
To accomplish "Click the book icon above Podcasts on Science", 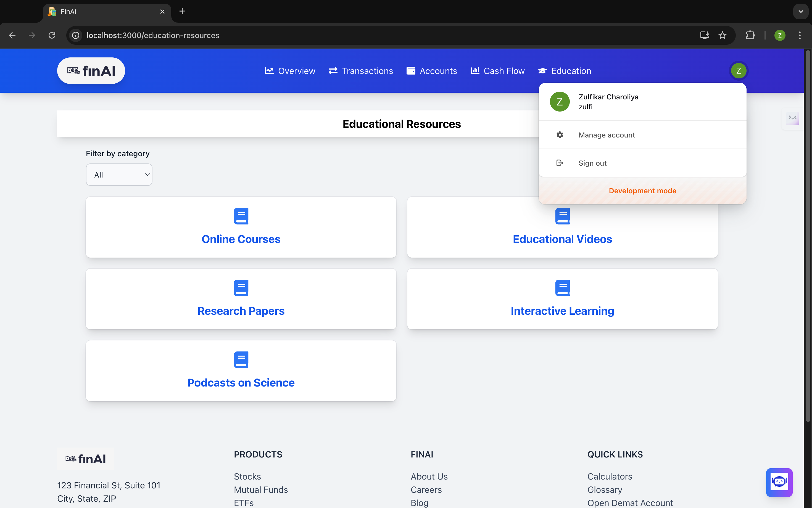I will [x=241, y=359].
